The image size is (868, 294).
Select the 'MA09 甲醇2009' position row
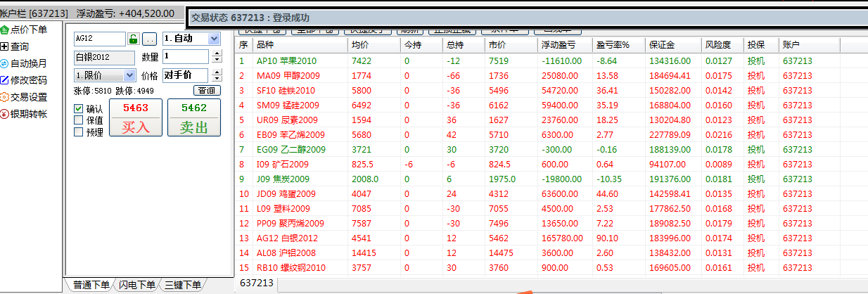[539, 76]
